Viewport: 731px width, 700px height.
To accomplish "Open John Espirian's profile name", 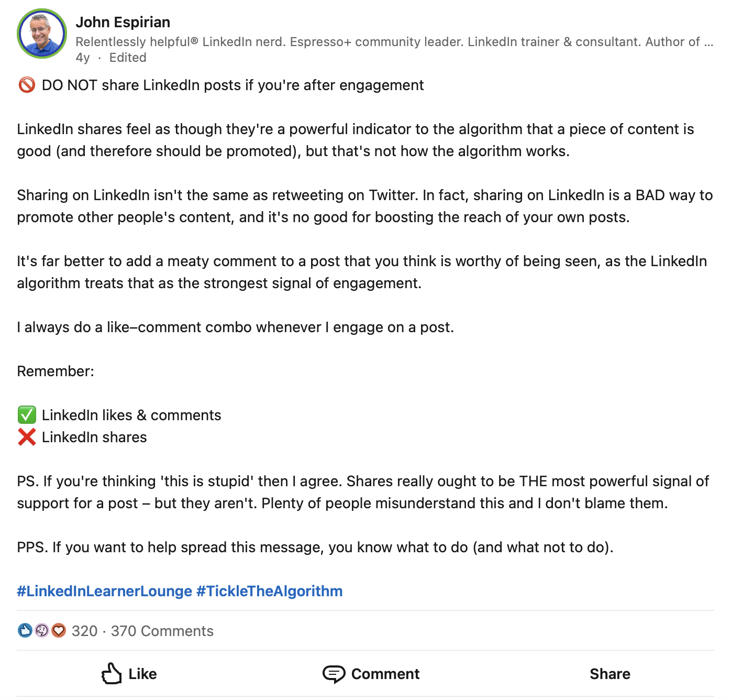I will pos(124,22).
